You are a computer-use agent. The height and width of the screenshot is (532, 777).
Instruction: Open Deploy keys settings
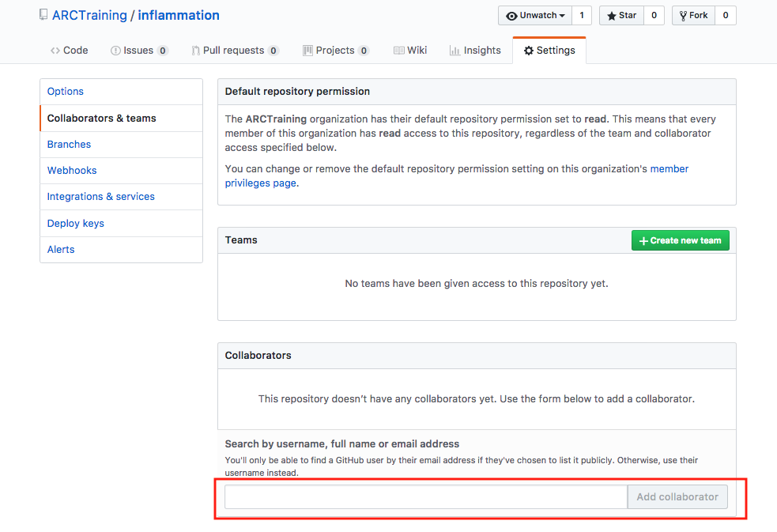tap(75, 223)
